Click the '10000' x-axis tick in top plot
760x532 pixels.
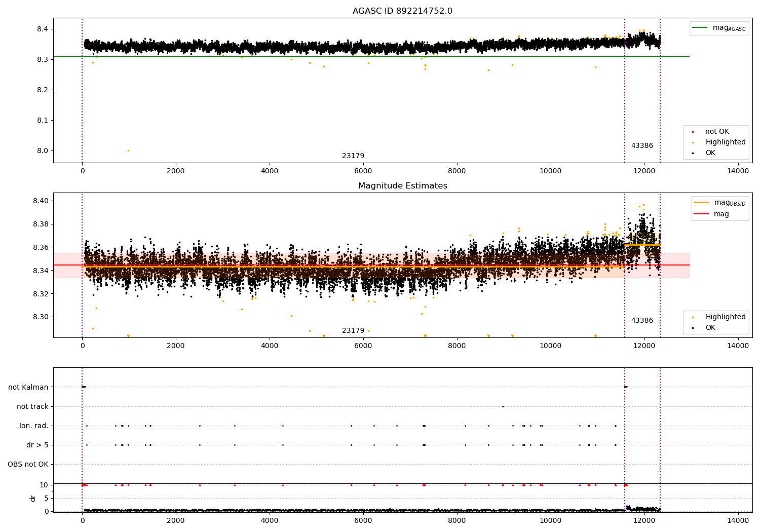pyautogui.click(x=550, y=171)
